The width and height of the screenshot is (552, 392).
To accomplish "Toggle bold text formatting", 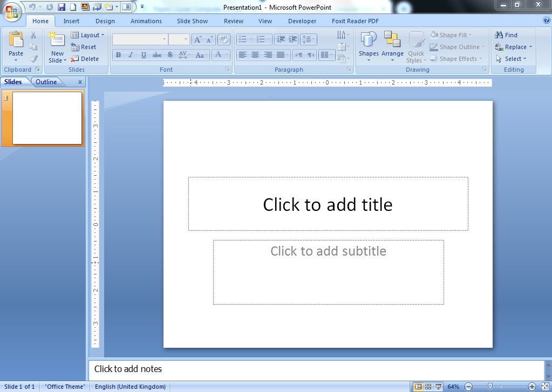I will [x=118, y=54].
